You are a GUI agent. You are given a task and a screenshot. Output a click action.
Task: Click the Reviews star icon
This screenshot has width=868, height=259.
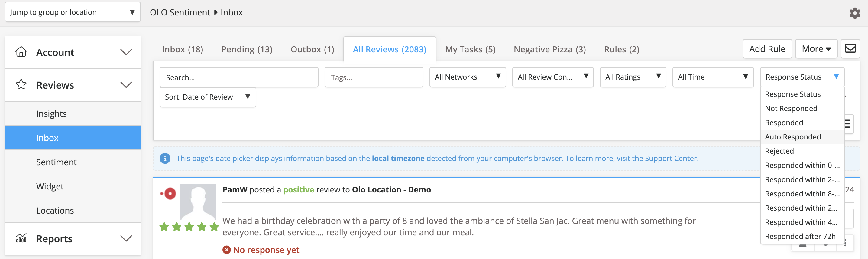(x=21, y=84)
